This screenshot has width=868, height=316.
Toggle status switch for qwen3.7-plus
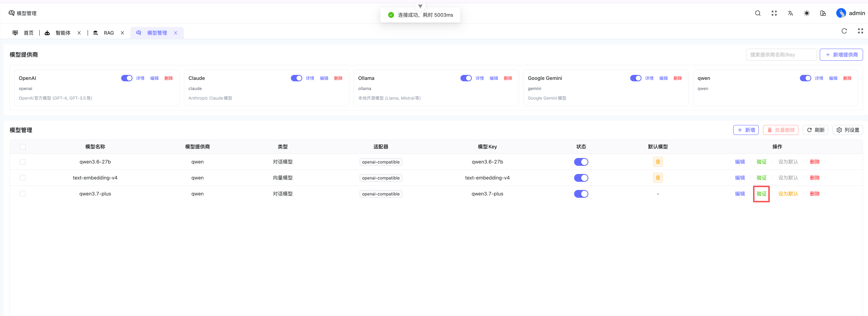581,194
